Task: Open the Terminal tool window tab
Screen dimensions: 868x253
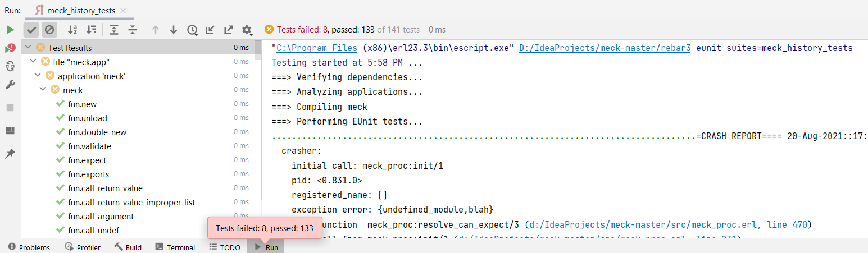Action: point(175,247)
